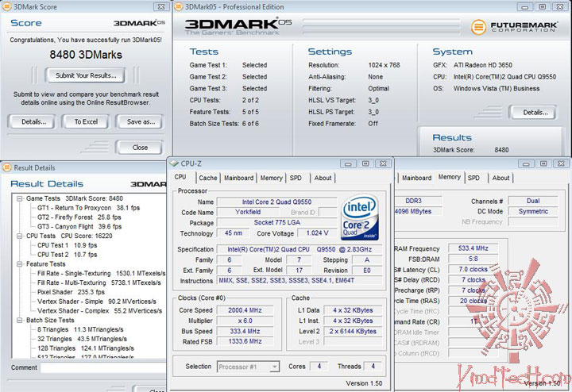Collapse the Batch Size Tests tree node
The height and width of the screenshot is (392, 572).
point(19,321)
